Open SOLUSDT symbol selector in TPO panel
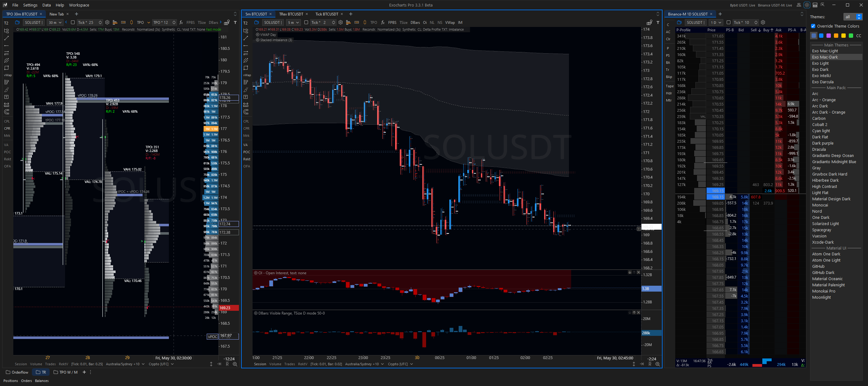This screenshot has height=386, width=868. click(34, 23)
